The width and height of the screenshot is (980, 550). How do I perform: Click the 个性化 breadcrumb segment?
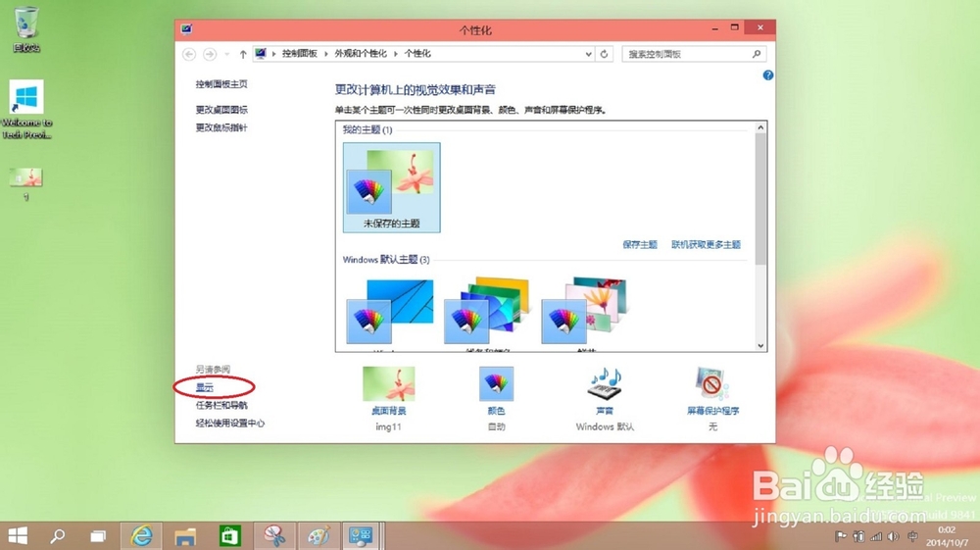click(417, 54)
